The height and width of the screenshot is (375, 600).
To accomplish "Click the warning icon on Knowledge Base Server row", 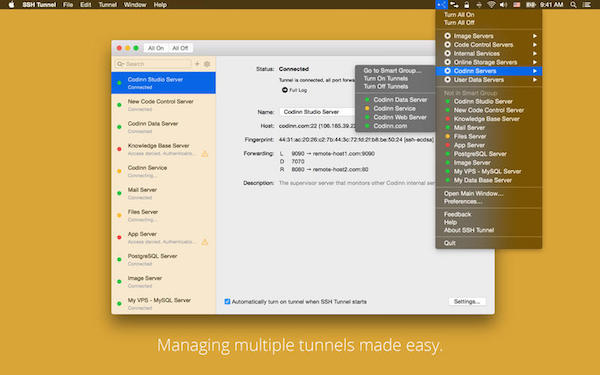I will [205, 154].
